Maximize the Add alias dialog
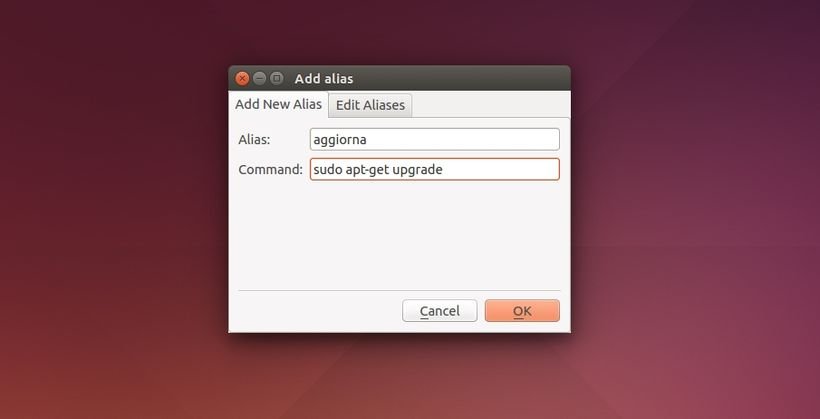Image resolution: width=820 pixels, height=419 pixels. click(x=277, y=78)
